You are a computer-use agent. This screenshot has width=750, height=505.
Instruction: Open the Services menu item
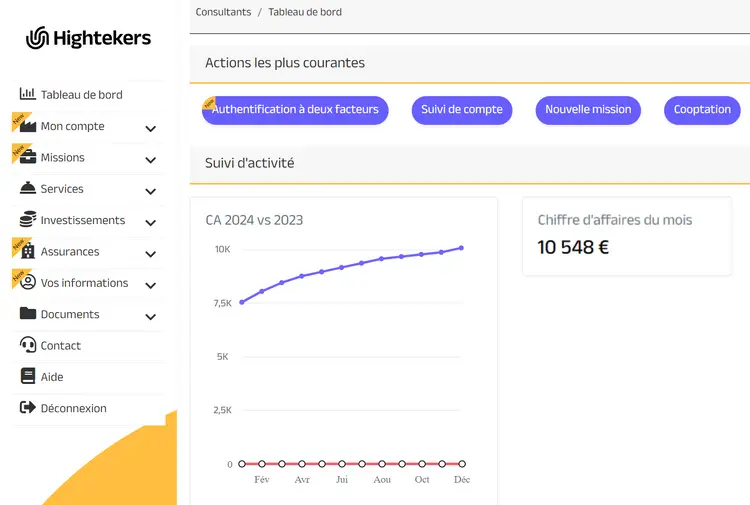pos(62,189)
